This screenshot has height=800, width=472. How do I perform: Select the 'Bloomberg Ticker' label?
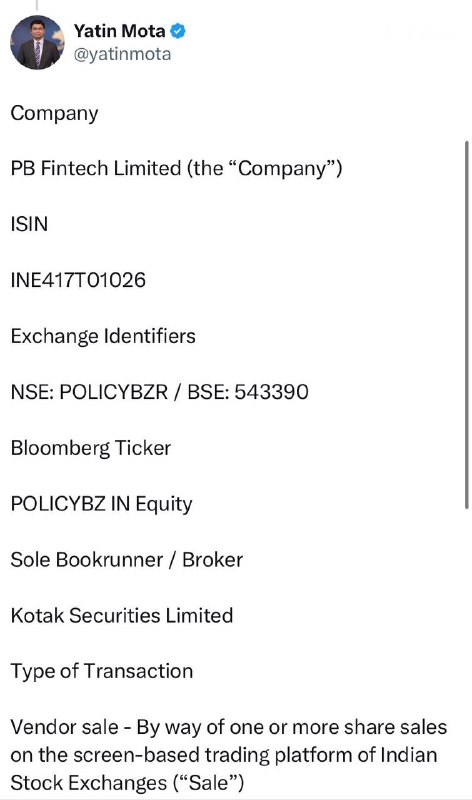[91, 448]
